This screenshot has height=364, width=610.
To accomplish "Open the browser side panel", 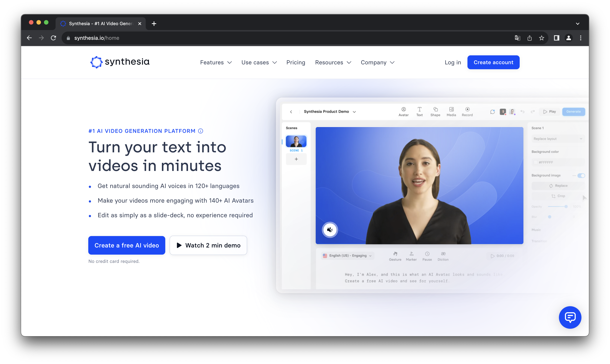I will click(556, 38).
